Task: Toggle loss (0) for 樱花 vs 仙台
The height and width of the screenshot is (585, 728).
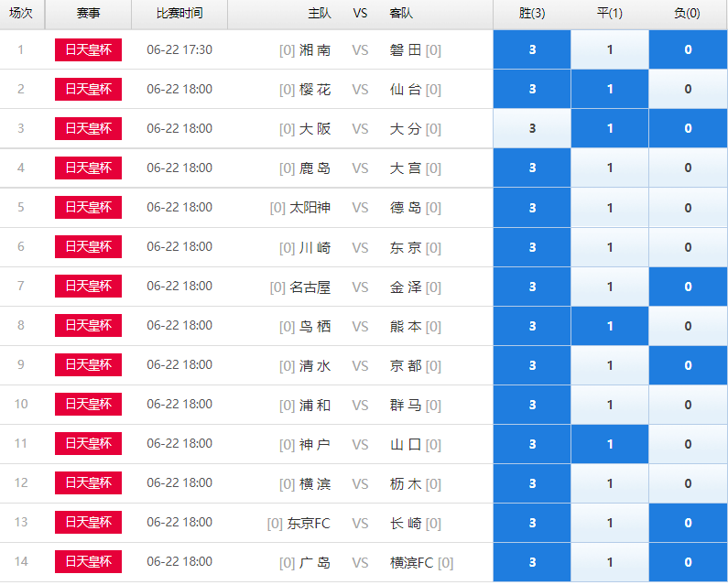Action: 688,89
